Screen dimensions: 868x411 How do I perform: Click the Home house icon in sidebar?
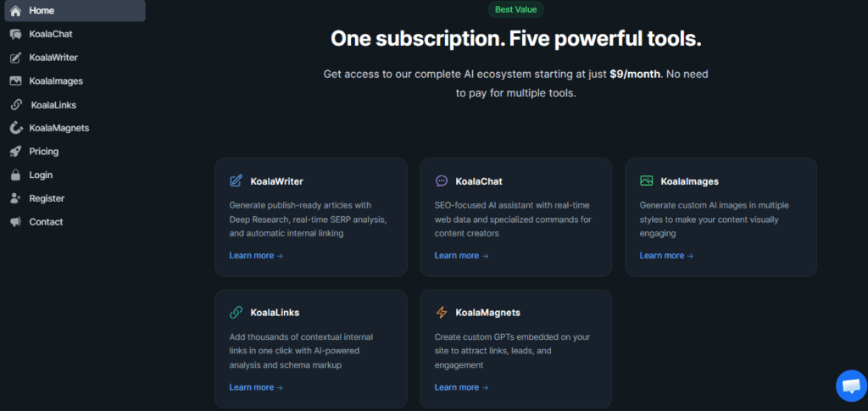[15, 11]
